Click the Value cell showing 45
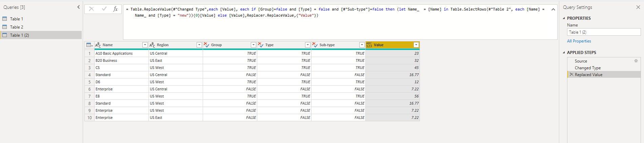 click(x=393, y=68)
